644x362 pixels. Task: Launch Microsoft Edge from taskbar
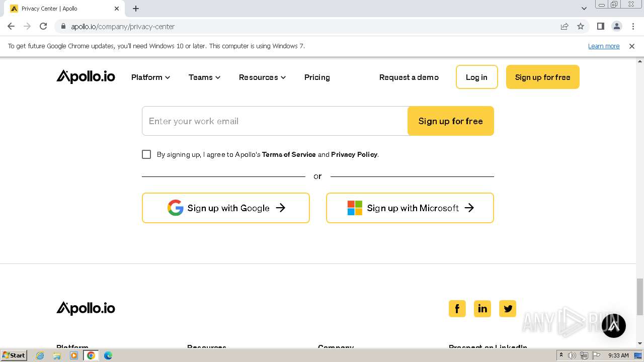pos(108,355)
